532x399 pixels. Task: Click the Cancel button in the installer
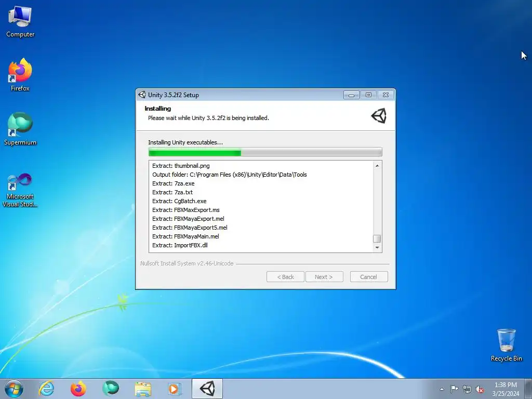[369, 277]
